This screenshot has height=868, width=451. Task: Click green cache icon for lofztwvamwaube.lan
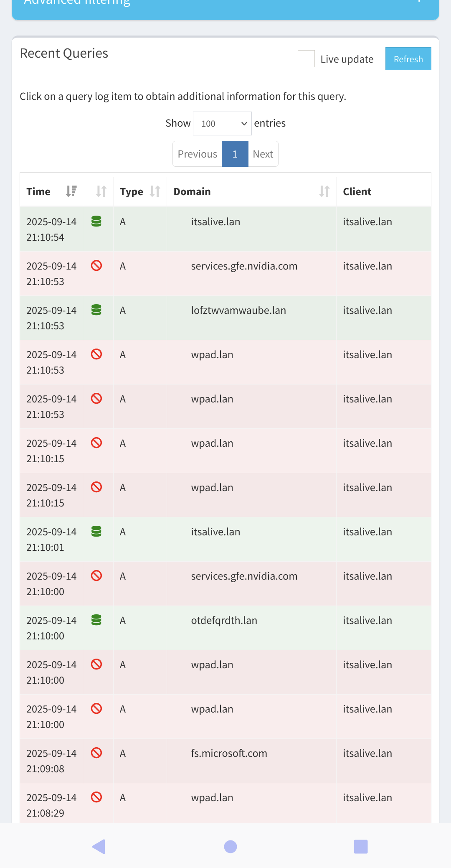96,310
